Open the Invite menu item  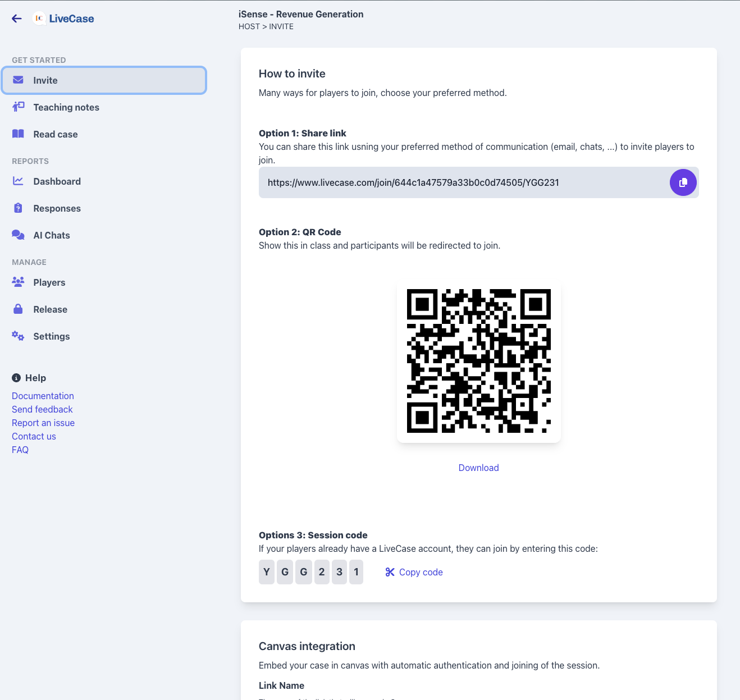104,80
